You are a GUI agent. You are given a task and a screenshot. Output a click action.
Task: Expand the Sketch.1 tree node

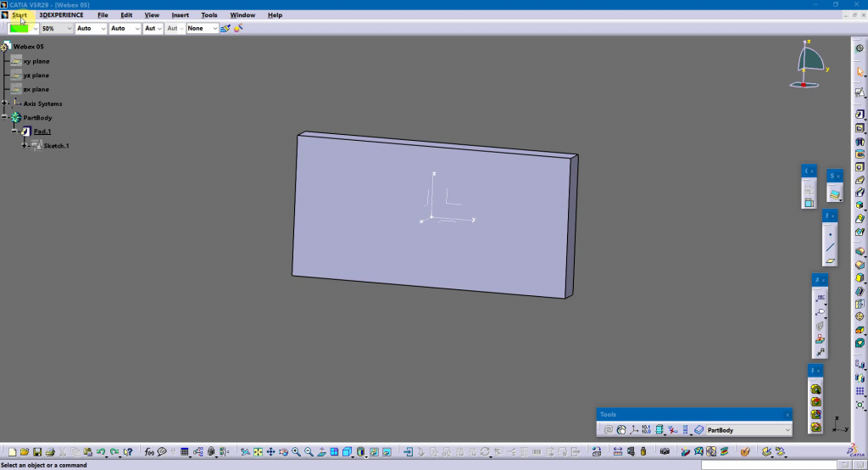click(24, 145)
